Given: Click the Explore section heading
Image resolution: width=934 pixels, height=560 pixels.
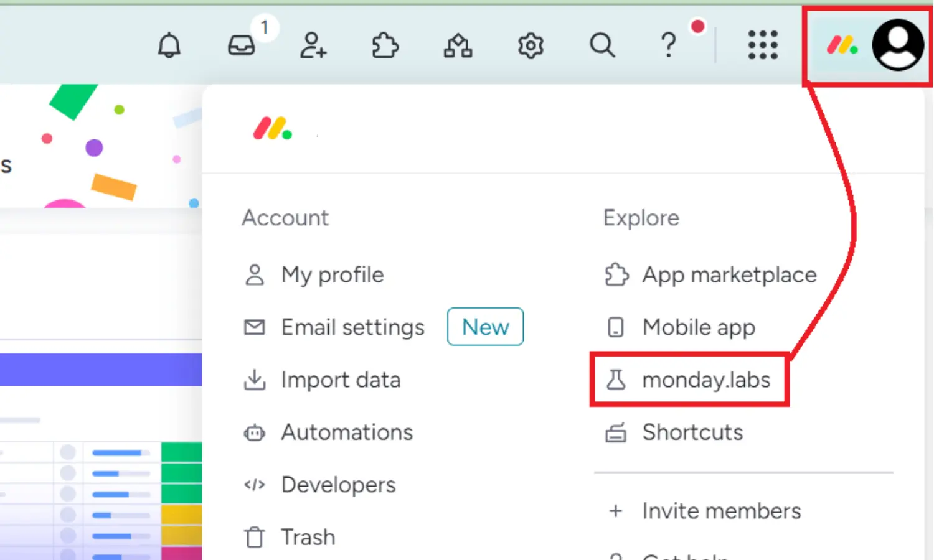Looking at the screenshot, I should (x=641, y=218).
